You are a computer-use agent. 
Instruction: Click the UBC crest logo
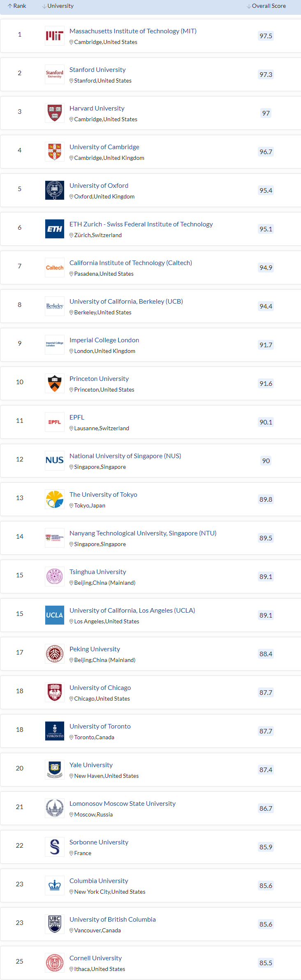(54, 924)
